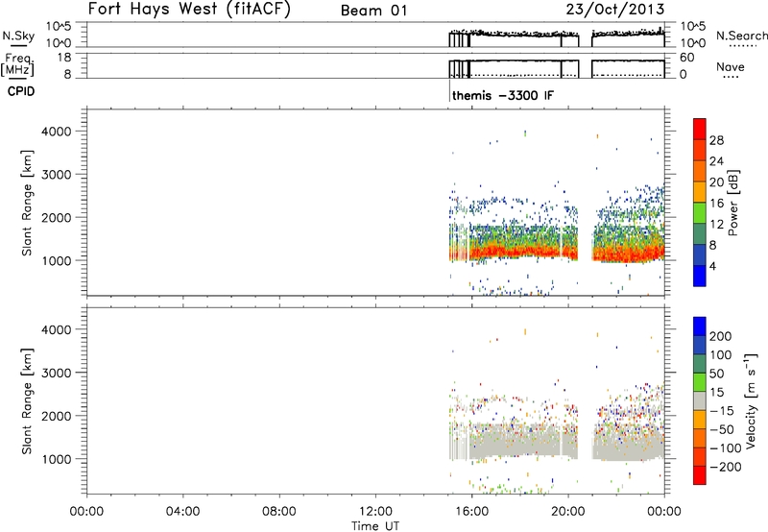Click the 'Freq. [MHz]' label
Viewport: 768px width, 532px height.
pyautogui.click(x=18, y=64)
